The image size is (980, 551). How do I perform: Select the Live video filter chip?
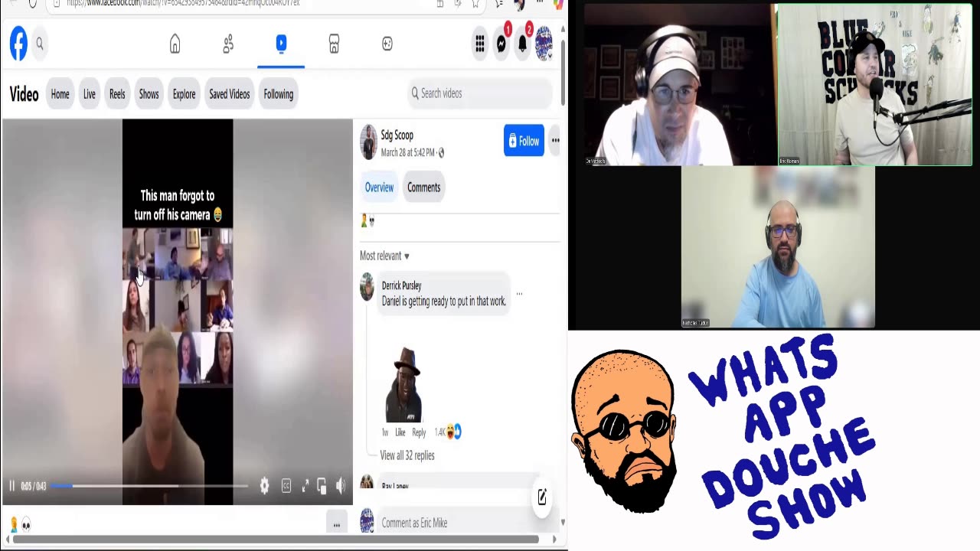(x=90, y=94)
